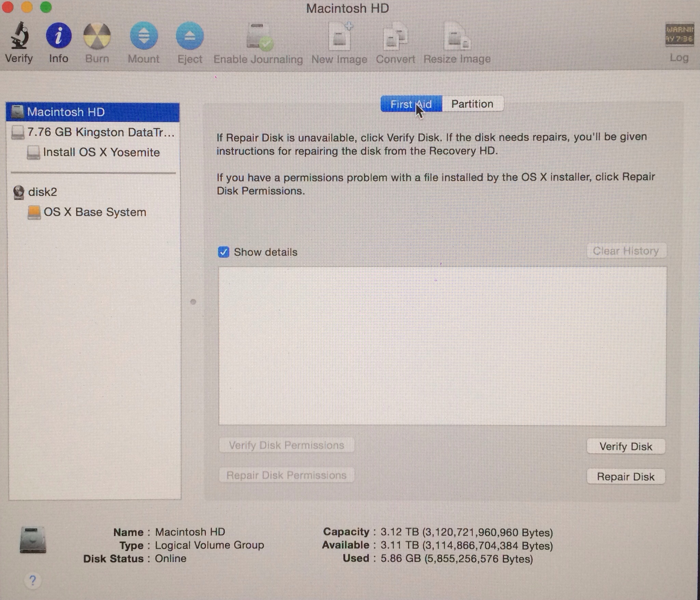The image size is (700, 600).
Task: Click the Eject toolbar icon
Action: coord(190,36)
